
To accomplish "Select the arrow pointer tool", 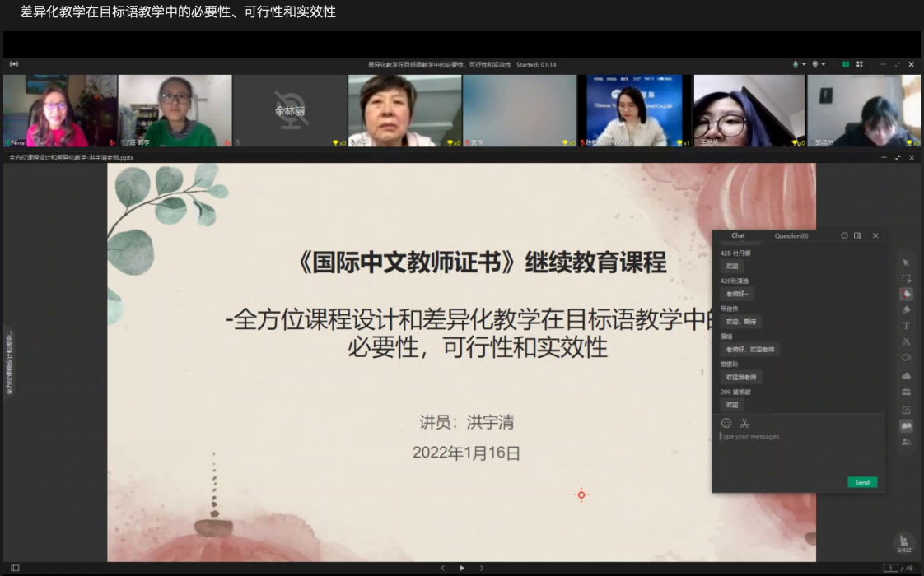I will pyautogui.click(x=906, y=262).
